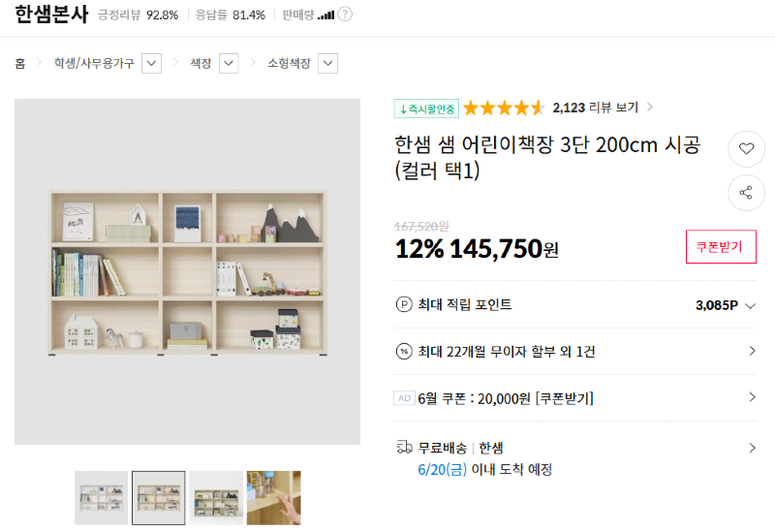Viewport: 775px width, 532px height.
Task: Open the 학생/사무용가구 category dropdown
Action: [x=151, y=63]
